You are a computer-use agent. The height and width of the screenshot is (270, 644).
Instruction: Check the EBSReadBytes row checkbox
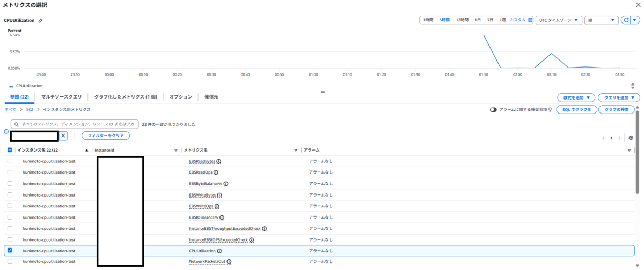tap(10, 161)
